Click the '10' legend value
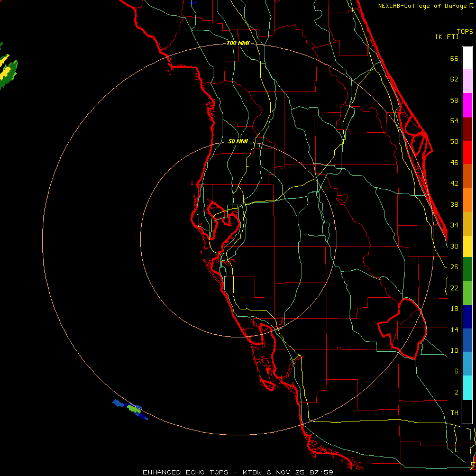Viewport: 476px width, 476px height. (x=454, y=351)
